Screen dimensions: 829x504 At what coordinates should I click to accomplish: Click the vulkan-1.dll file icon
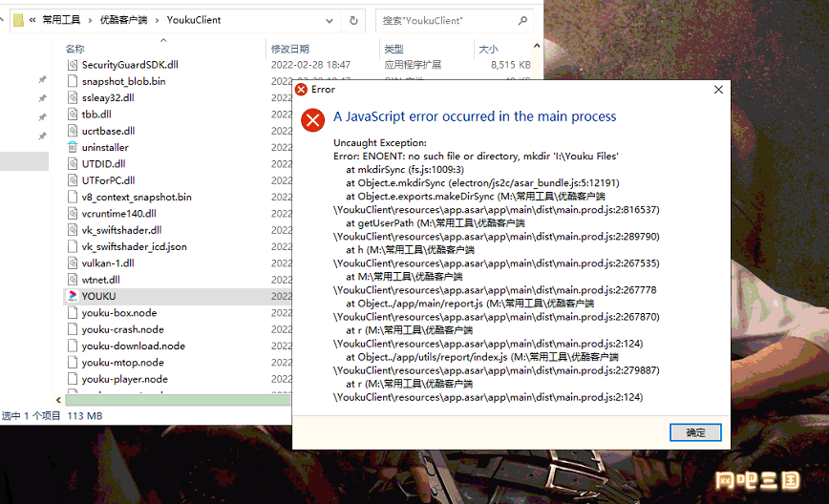click(x=73, y=263)
